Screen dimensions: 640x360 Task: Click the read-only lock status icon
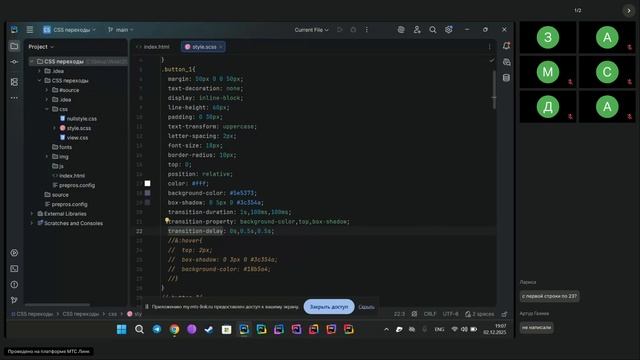coord(504,314)
